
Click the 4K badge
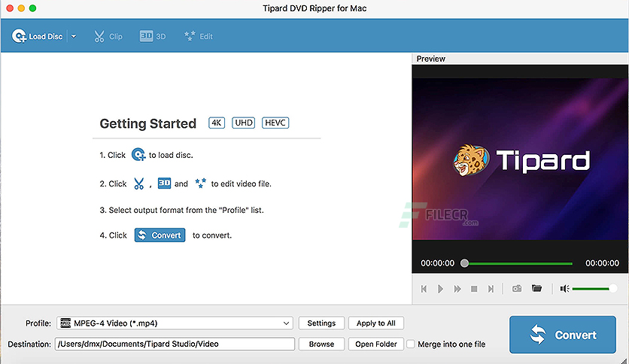217,123
